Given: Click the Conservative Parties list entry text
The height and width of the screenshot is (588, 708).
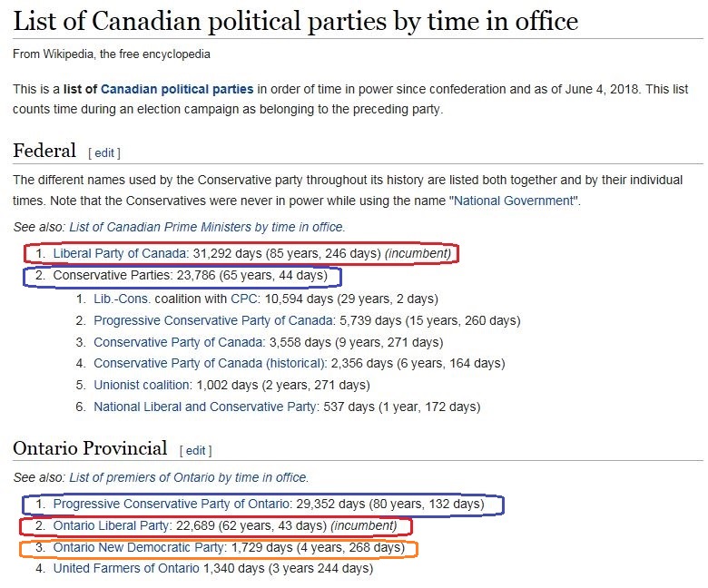Looking at the screenshot, I should (190, 275).
